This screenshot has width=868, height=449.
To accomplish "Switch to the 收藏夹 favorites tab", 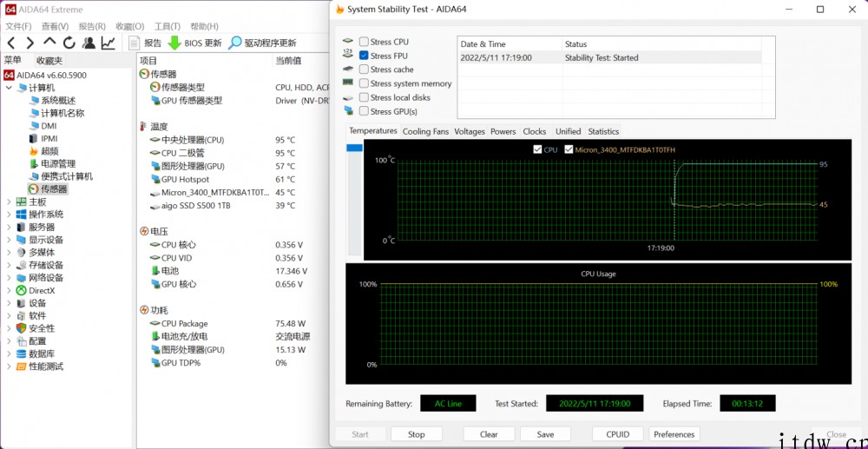I will coord(49,60).
